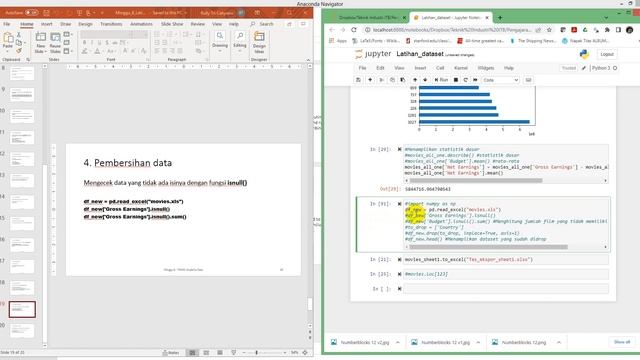The image size is (640, 360).
Task: Click Show all downloads button
Action: tap(622, 342)
